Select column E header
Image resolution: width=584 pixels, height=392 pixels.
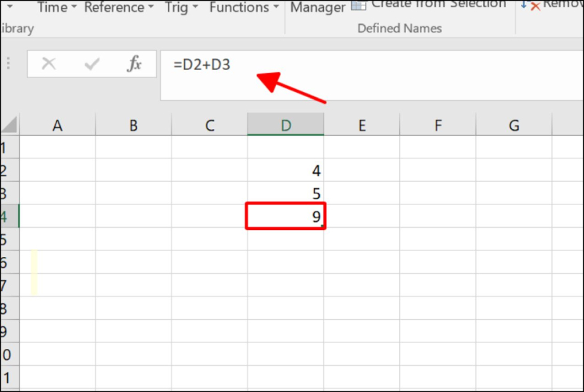(x=361, y=125)
